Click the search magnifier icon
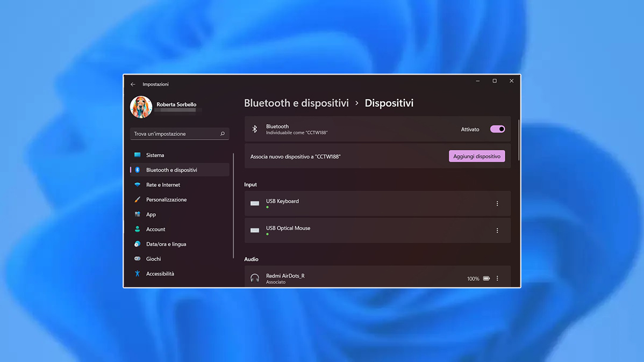 click(223, 134)
